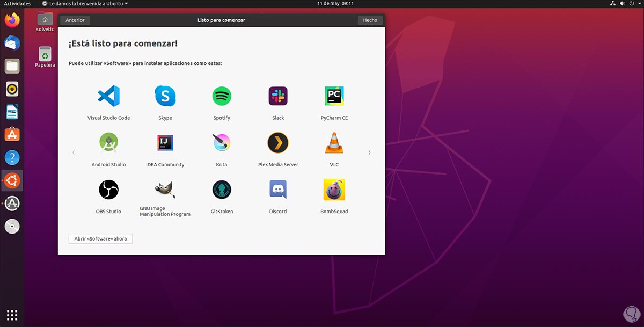Screen dimensions: 644x327
Task: Click the Ubuntu welcome icon in dock
Action: coord(12,181)
